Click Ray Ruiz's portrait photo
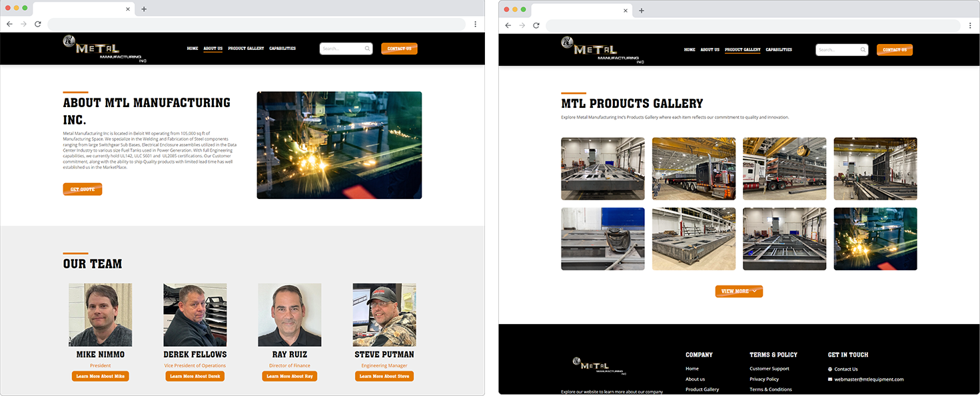 (290, 315)
